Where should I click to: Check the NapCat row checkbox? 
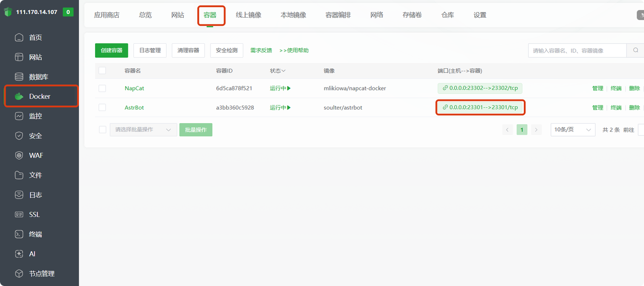tap(102, 88)
